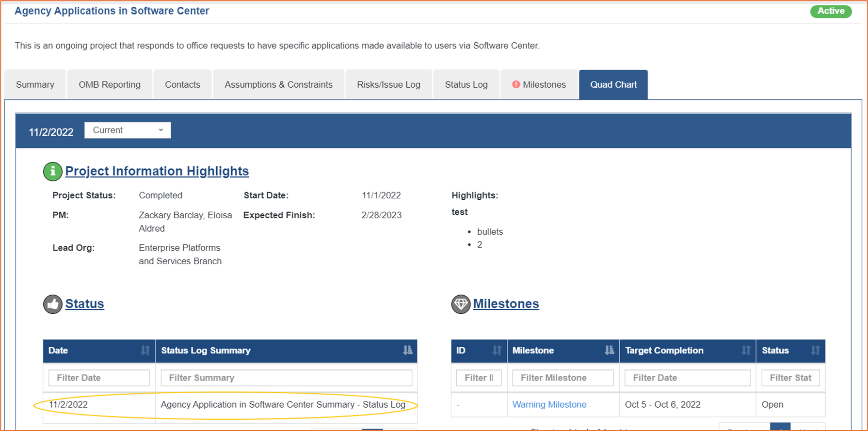Sort milestones by Milestone name icon
Viewport: 868px width, 431px height.
click(x=609, y=351)
